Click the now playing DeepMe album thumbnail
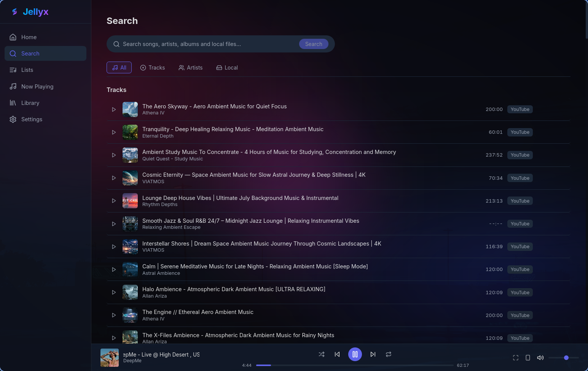The image size is (588, 371). pos(110,358)
